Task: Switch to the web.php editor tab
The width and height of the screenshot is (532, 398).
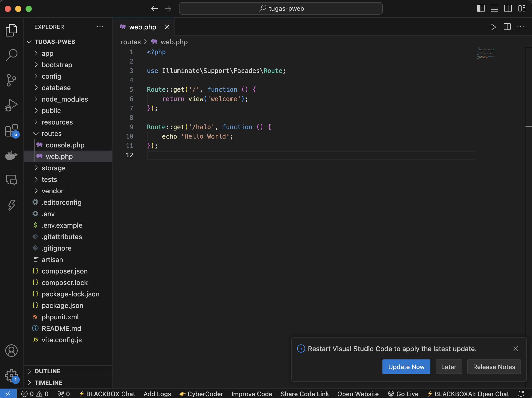Action: tap(143, 27)
